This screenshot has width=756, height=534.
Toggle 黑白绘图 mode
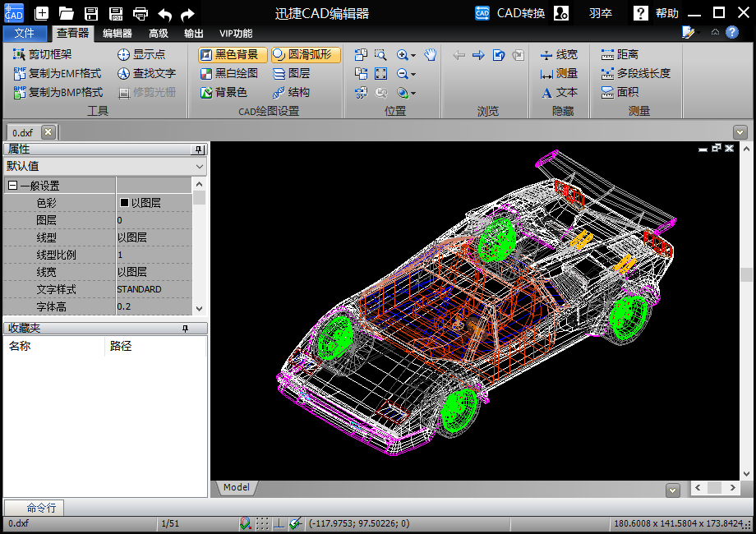(x=229, y=73)
